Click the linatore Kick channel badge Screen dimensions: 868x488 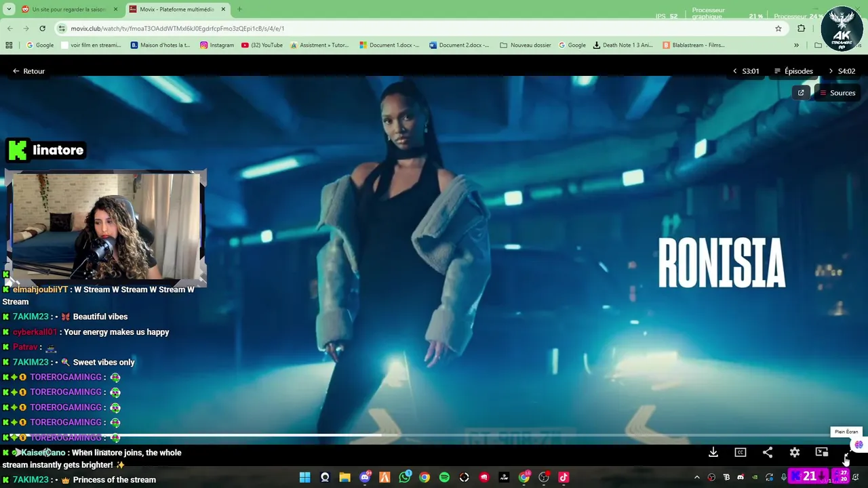pos(45,150)
